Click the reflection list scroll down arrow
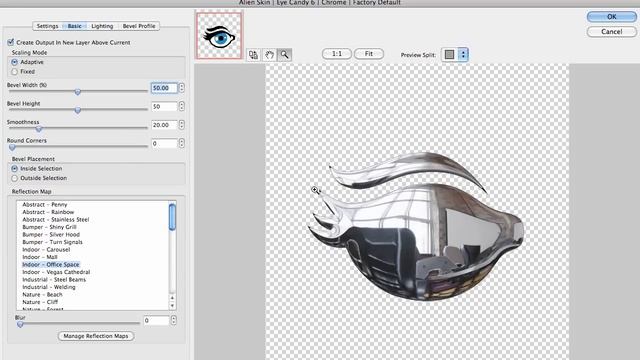Viewport: 640px width, 360px height. tap(172, 306)
